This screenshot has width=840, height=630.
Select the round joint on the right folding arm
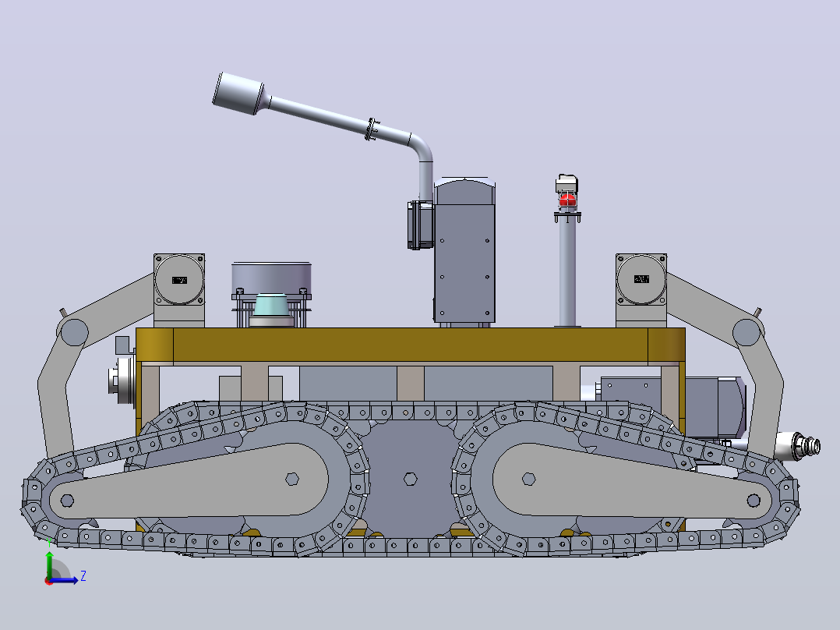click(746, 332)
